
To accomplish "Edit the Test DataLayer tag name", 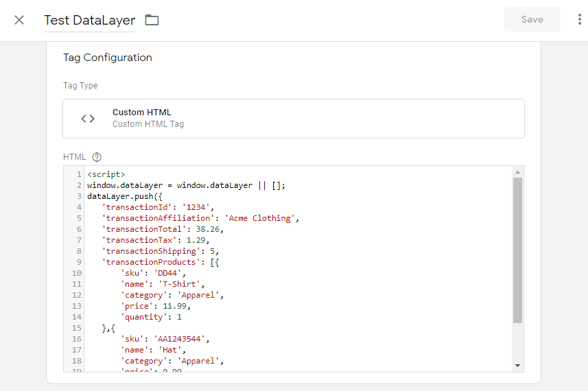I will [x=89, y=20].
